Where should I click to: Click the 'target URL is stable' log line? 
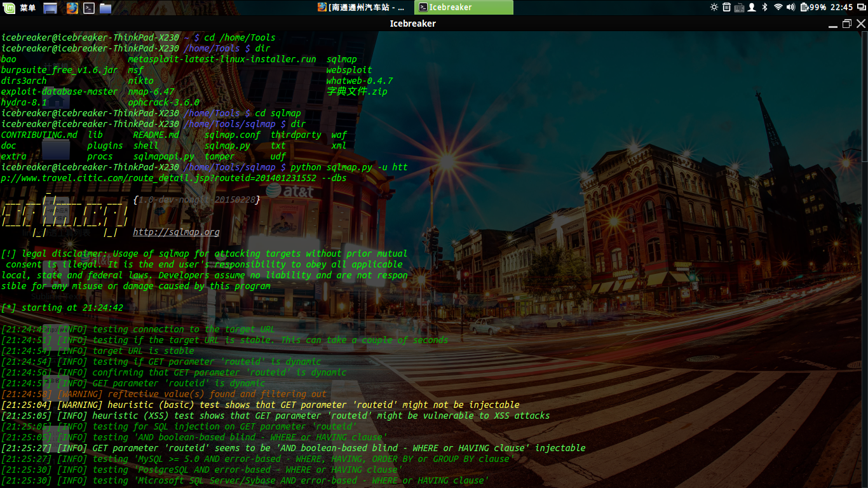click(x=98, y=351)
